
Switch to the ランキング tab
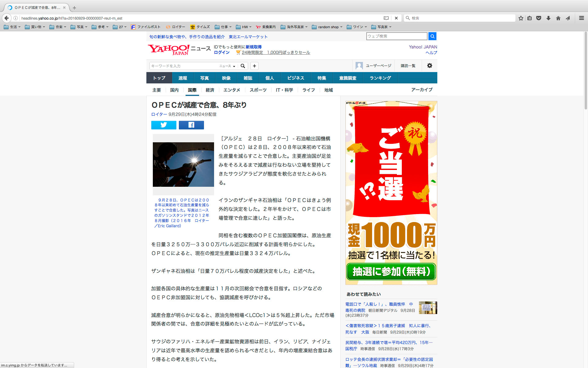click(x=380, y=78)
